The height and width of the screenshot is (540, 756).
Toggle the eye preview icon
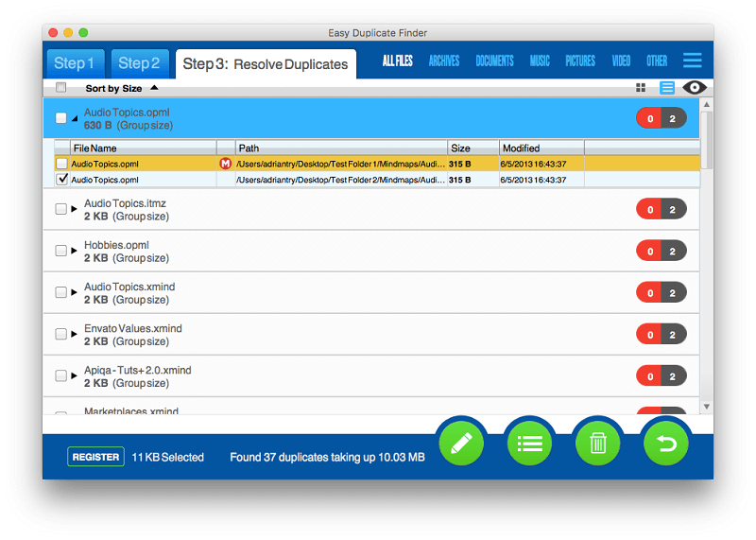(695, 87)
